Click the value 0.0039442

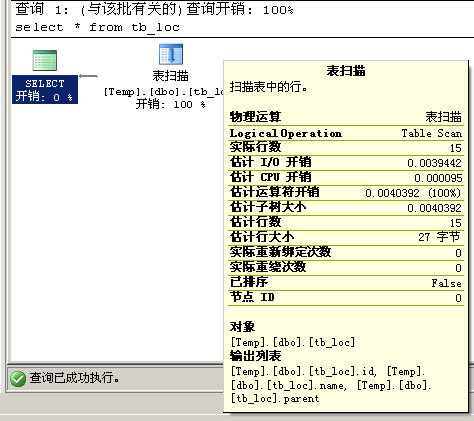[x=434, y=163]
